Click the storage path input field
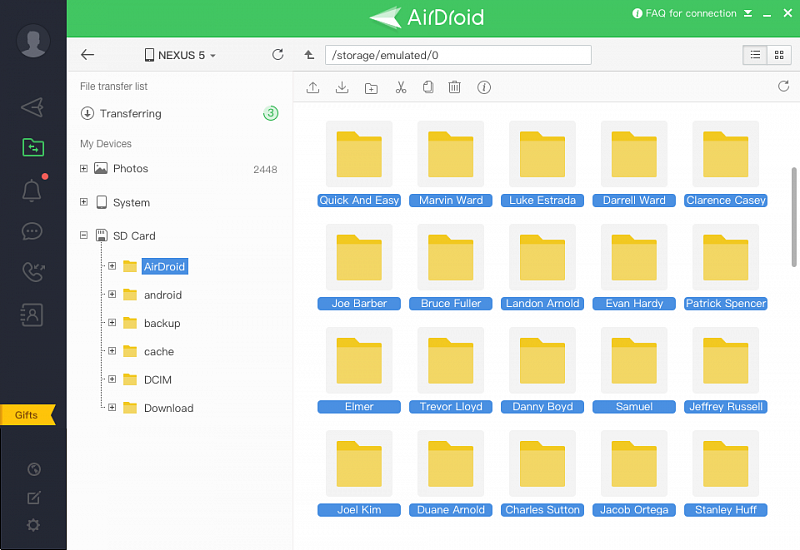This screenshot has width=800, height=550. click(458, 55)
